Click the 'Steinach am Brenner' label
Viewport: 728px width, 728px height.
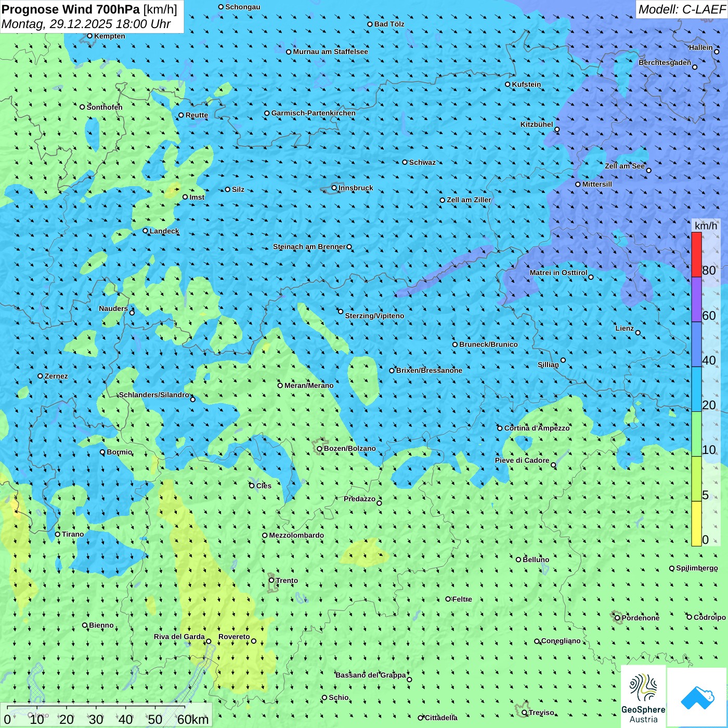coord(309,246)
